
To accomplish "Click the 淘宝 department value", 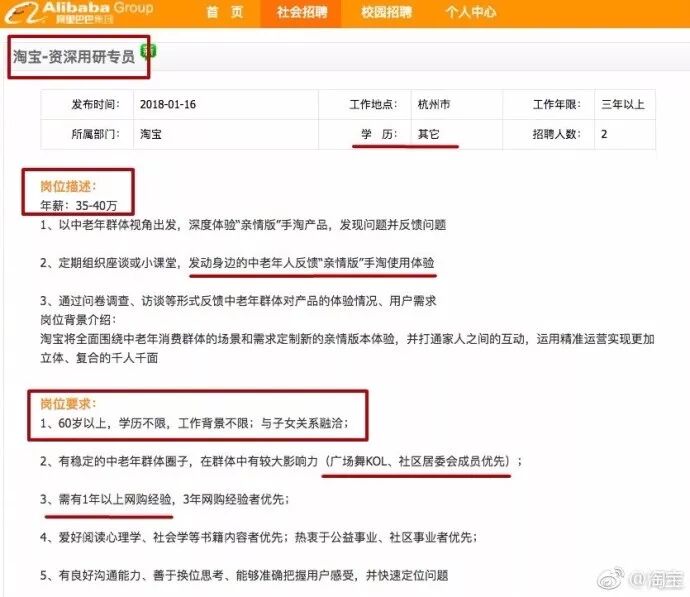I will (151, 134).
